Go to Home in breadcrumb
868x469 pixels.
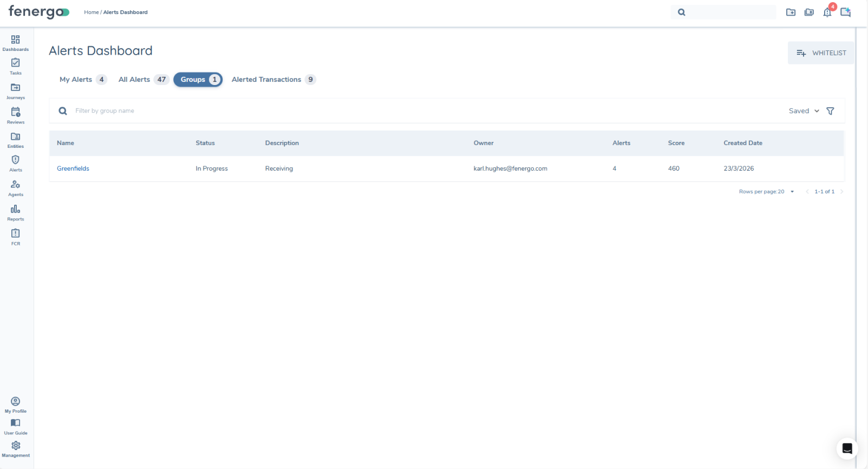coord(91,12)
